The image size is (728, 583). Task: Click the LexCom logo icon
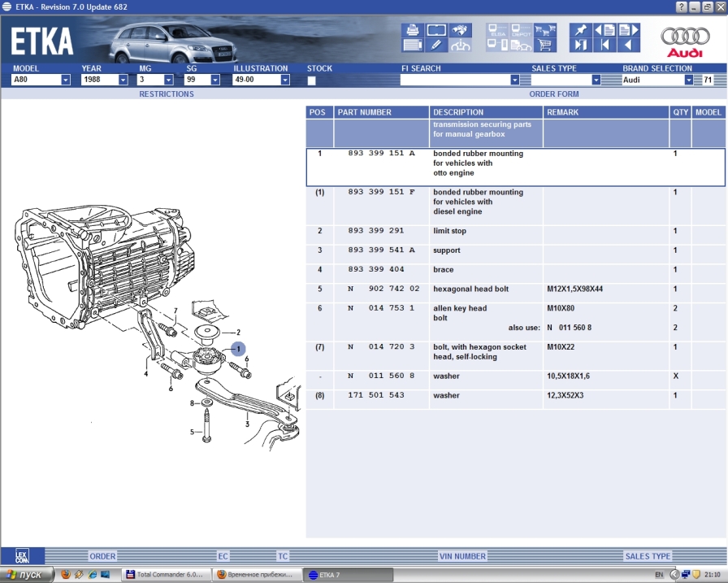(x=22, y=556)
